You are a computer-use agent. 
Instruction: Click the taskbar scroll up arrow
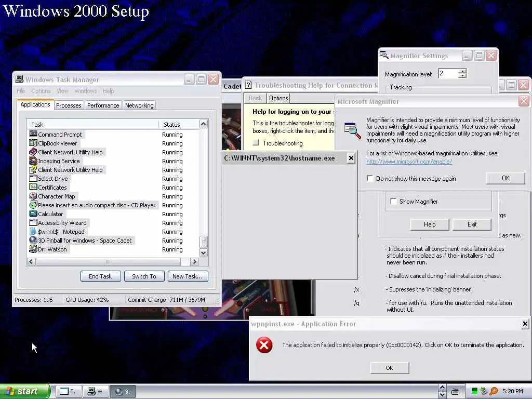[442, 388]
